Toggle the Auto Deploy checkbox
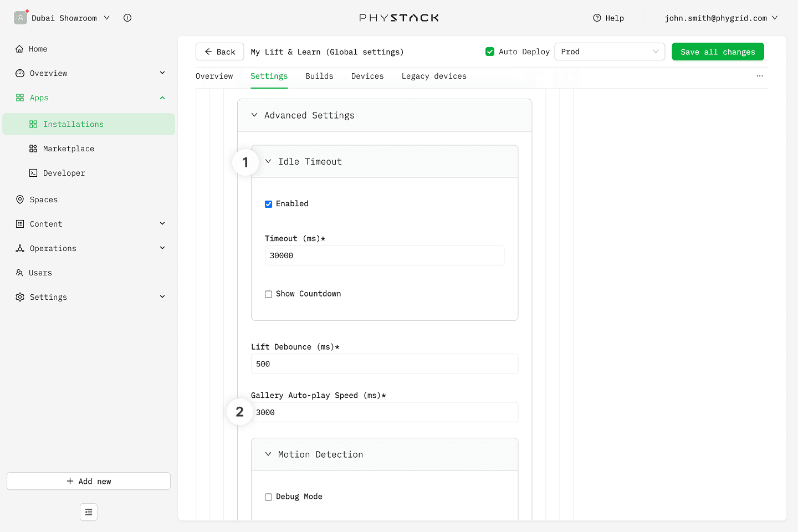 click(x=490, y=52)
